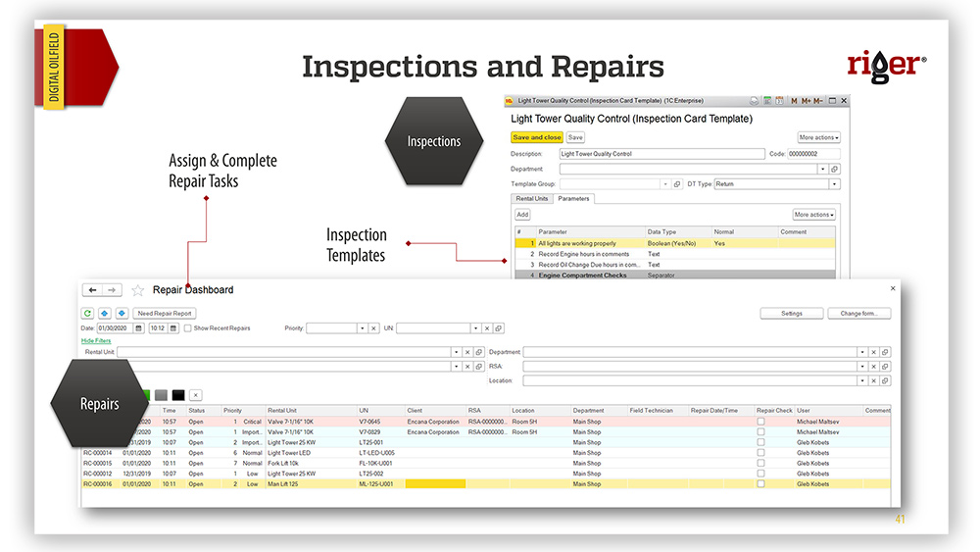Click the Hide Filters link

click(96, 340)
